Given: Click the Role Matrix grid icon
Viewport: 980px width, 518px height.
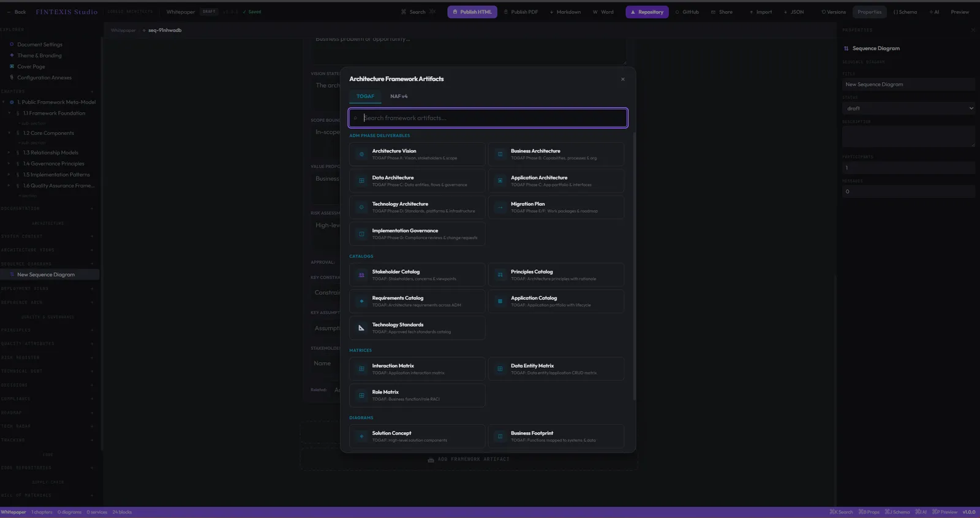Looking at the screenshot, I should [x=361, y=395].
